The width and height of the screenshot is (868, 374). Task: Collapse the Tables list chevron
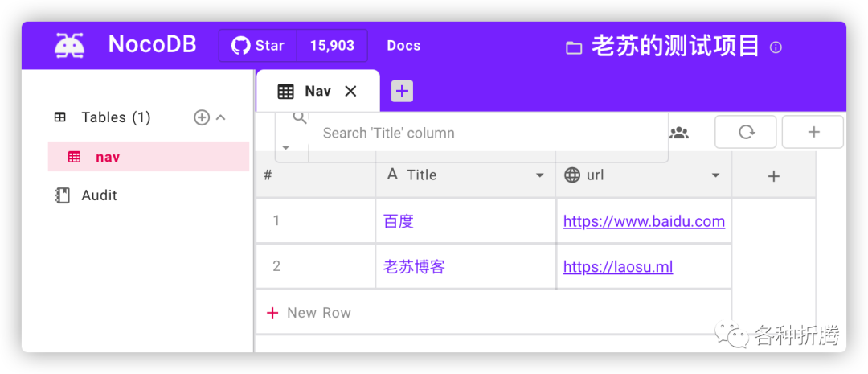[220, 117]
